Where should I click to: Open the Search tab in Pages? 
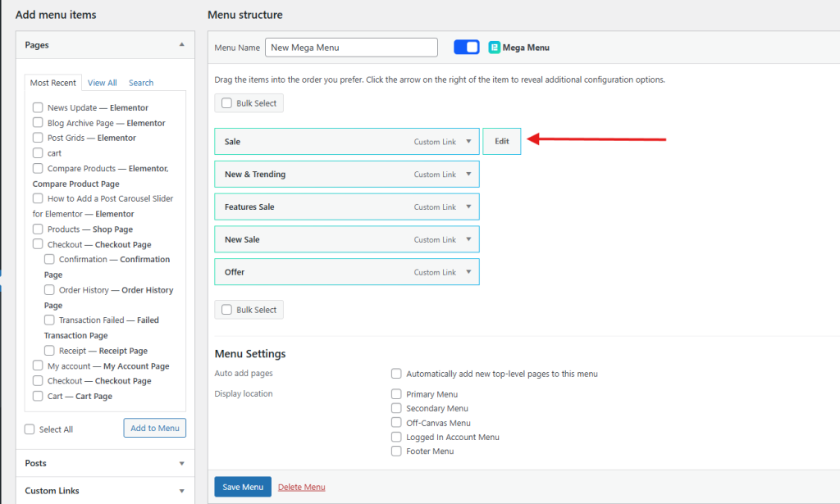(x=141, y=83)
